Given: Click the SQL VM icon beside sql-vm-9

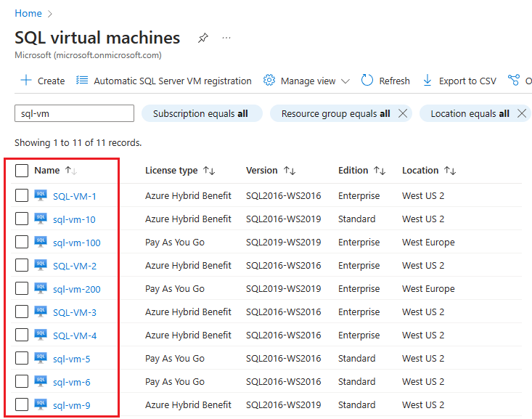Looking at the screenshot, I should (41, 404).
